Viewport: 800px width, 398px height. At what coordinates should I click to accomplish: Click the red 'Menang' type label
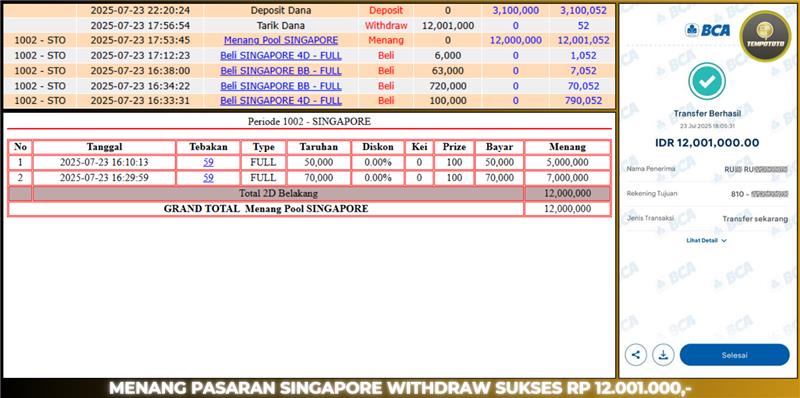[x=386, y=40]
